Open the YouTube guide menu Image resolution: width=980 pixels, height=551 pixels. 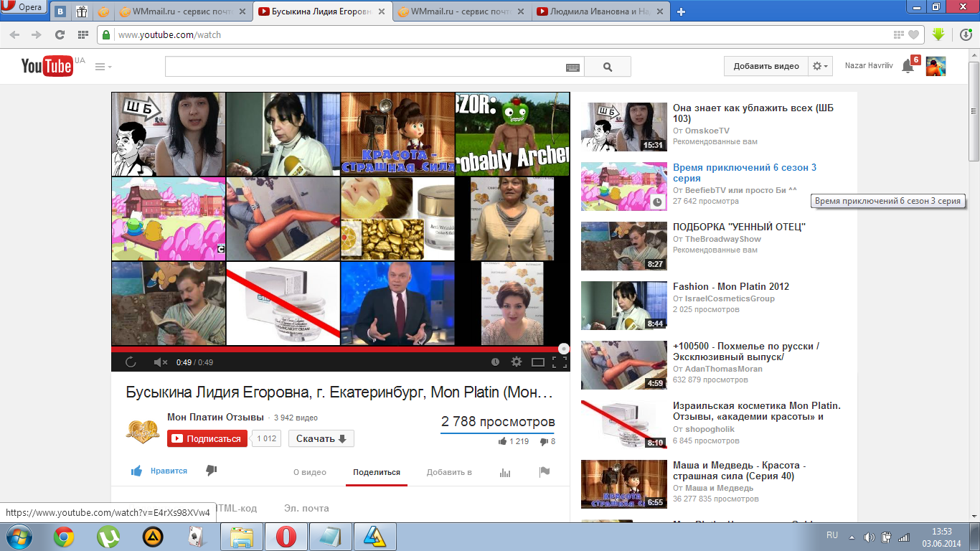coord(103,67)
